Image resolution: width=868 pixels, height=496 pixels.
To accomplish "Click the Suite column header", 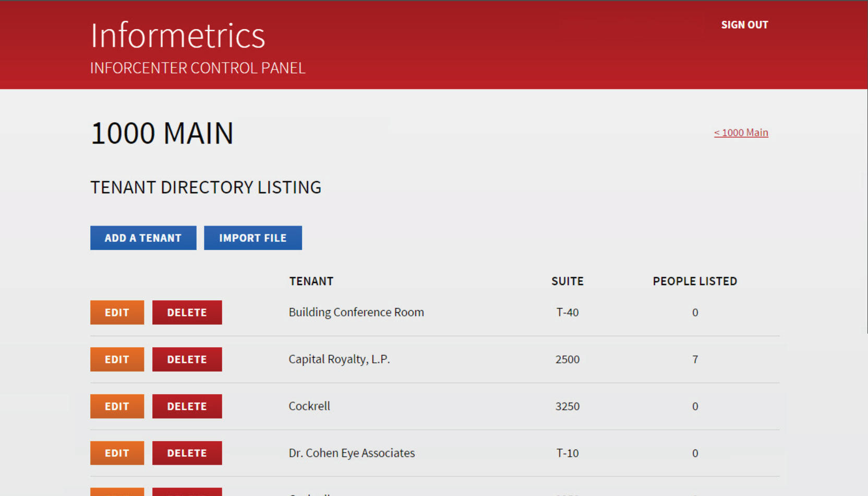I will pyautogui.click(x=568, y=281).
